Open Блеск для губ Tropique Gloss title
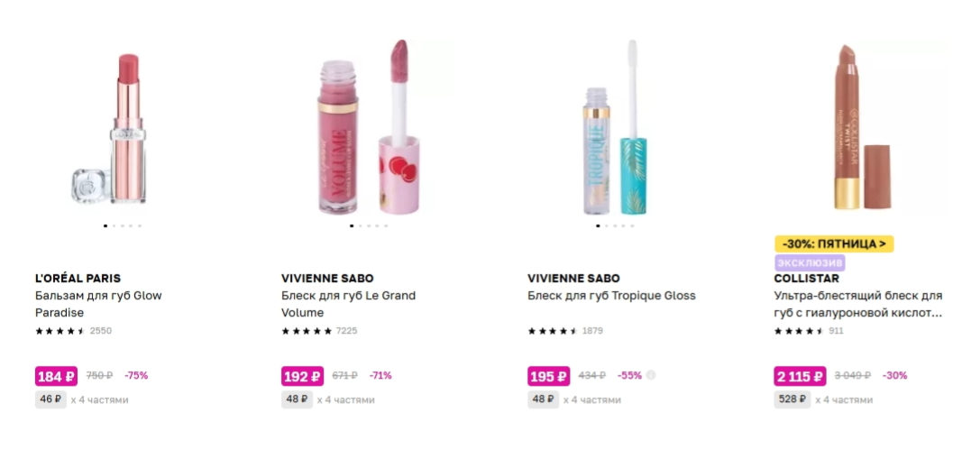 (x=611, y=296)
